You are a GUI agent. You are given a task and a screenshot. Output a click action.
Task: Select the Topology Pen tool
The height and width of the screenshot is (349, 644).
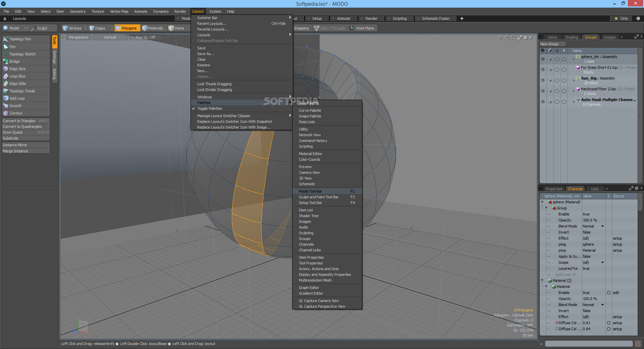coord(26,39)
